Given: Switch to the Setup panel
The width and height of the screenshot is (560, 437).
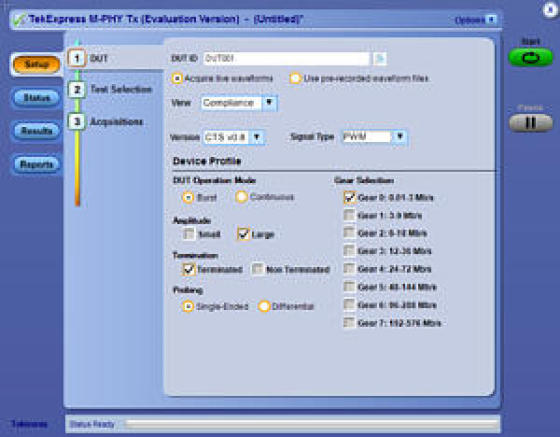Looking at the screenshot, I should [x=36, y=65].
